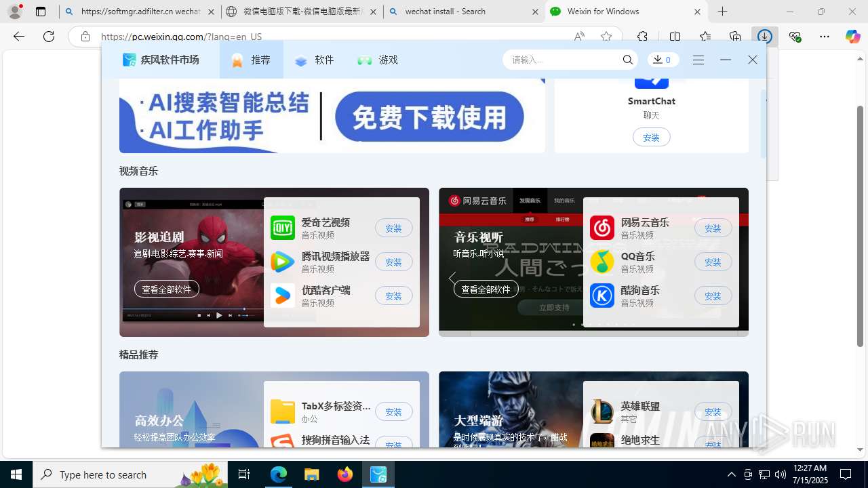Viewport: 868px width, 488px height.
Task: Toggle Edge split screen icon
Action: coord(675,37)
